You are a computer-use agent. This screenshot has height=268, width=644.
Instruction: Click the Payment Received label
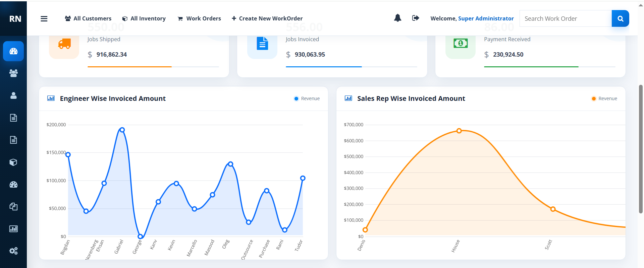(507, 39)
